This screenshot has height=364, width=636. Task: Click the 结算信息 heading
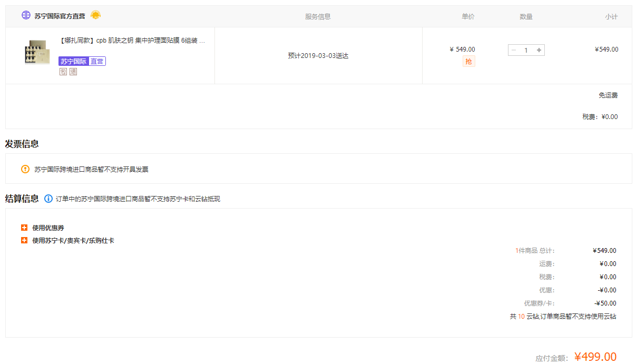point(22,199)
